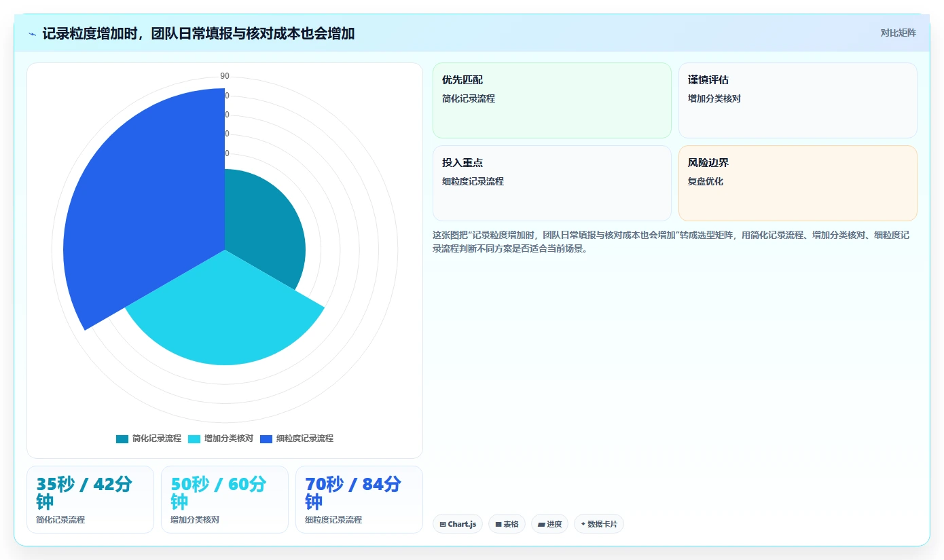Select the 进度 tag chip
The width and height of the screenshot is (944, 560).
pos(549,524)
